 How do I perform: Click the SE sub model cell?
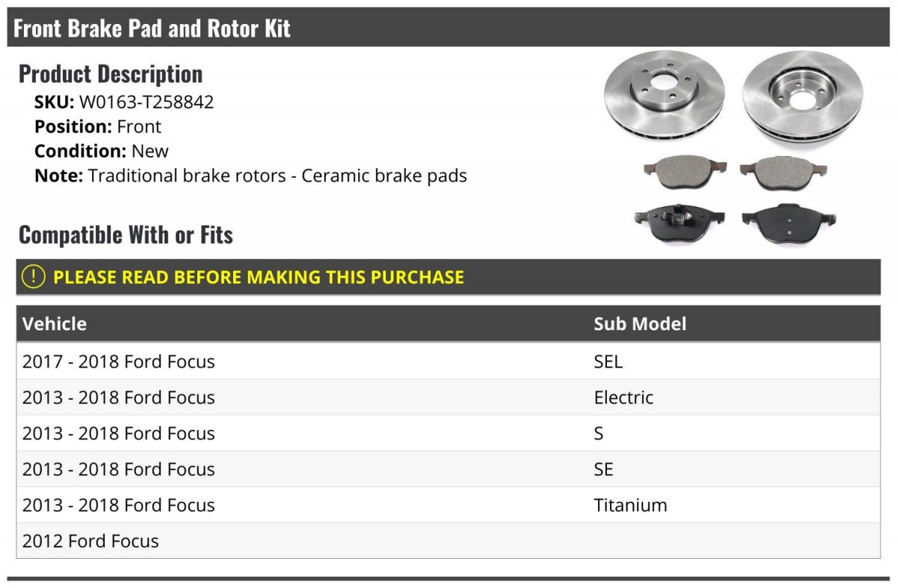coord(603,469)
